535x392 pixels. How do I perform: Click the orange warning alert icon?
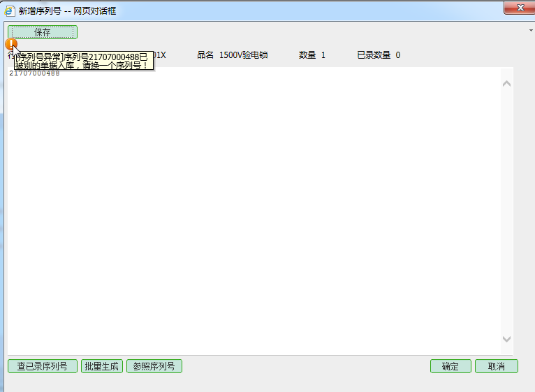coord(10,44)
